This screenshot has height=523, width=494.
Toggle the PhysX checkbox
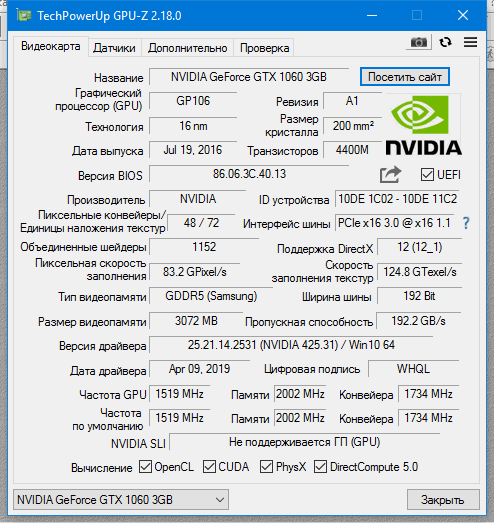coord(266,467)
